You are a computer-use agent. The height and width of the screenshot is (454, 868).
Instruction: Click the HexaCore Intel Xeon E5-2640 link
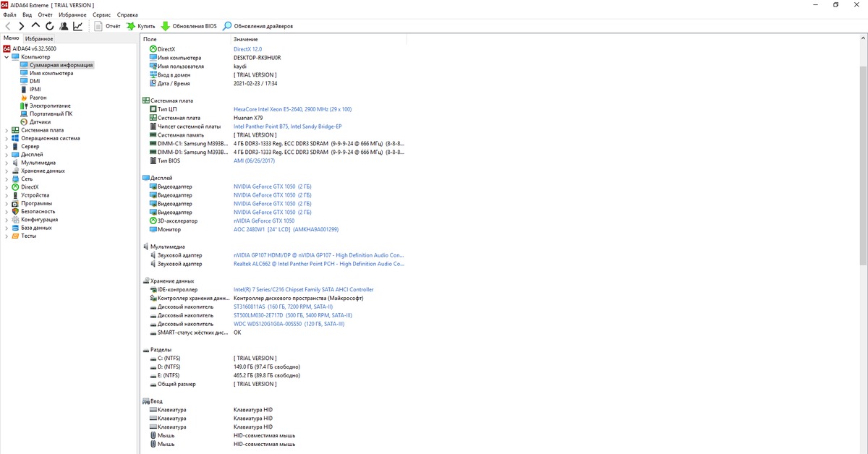(x=292, y=109)
